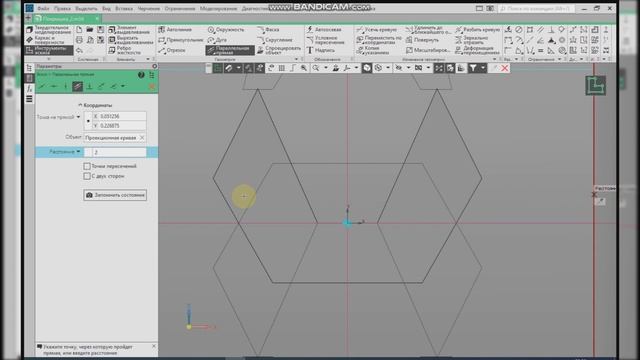Click Копия указанием tool

coord(373,50)
